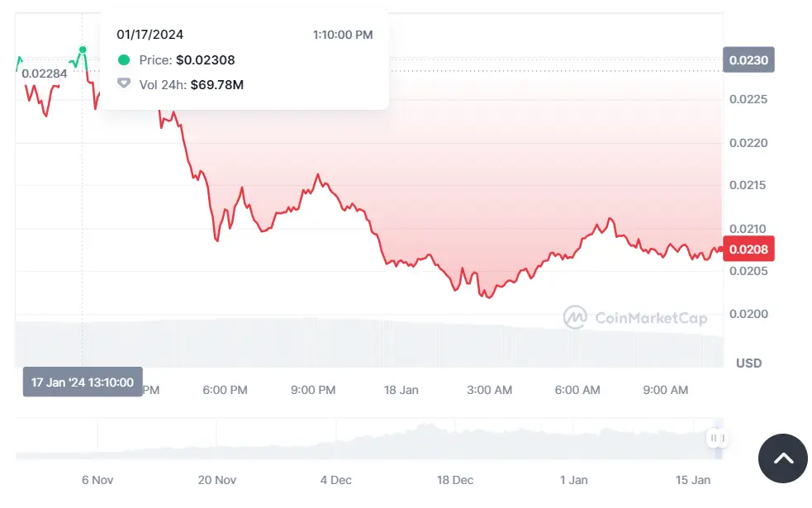812x508 pixels.
Task: Click the left range handle in navigator
Action: (712, 438)
